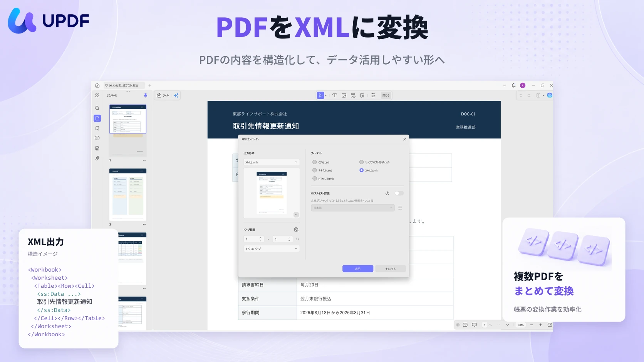The height and width of the screenshot is (362, 644).
Task: Open the ツール tools menu
Action: 163,95
